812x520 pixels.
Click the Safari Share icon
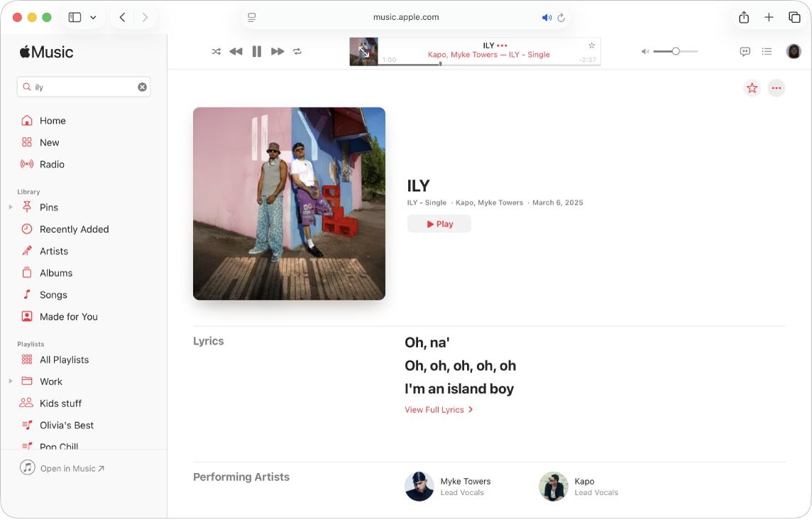[744, 18]
